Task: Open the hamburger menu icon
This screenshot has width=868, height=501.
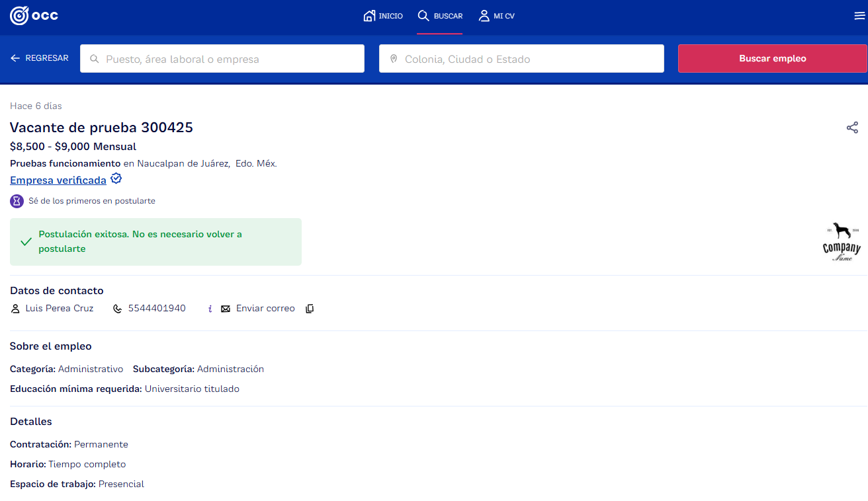Action: tap(859, 16)
